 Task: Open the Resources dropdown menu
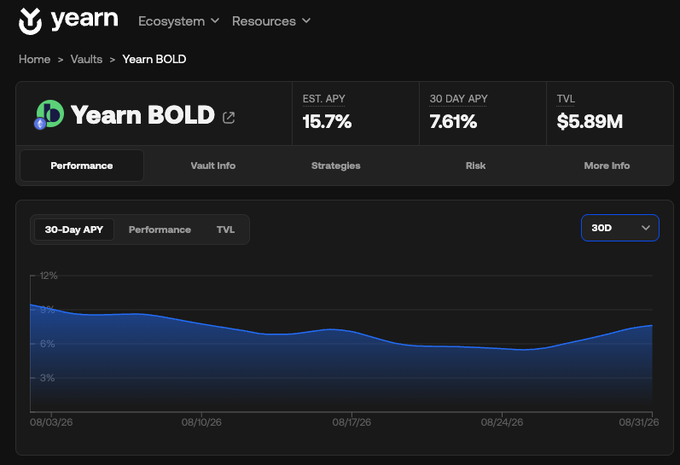(271, 21)
